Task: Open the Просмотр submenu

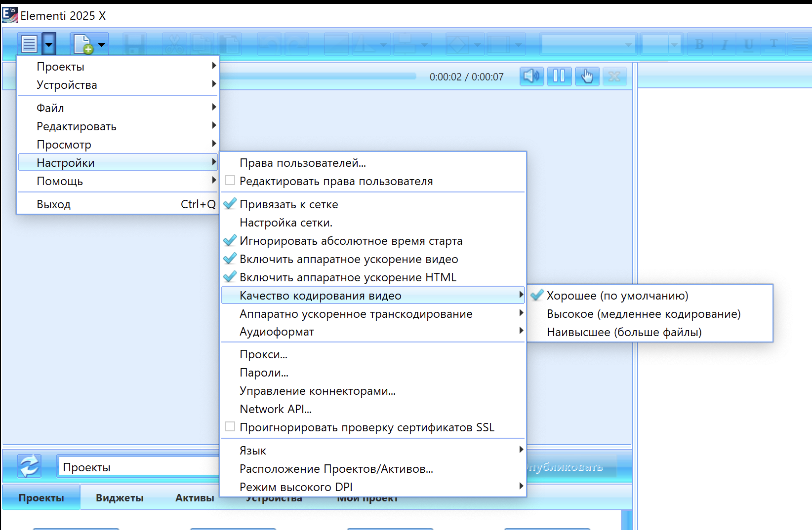Action: coord(118,145)
